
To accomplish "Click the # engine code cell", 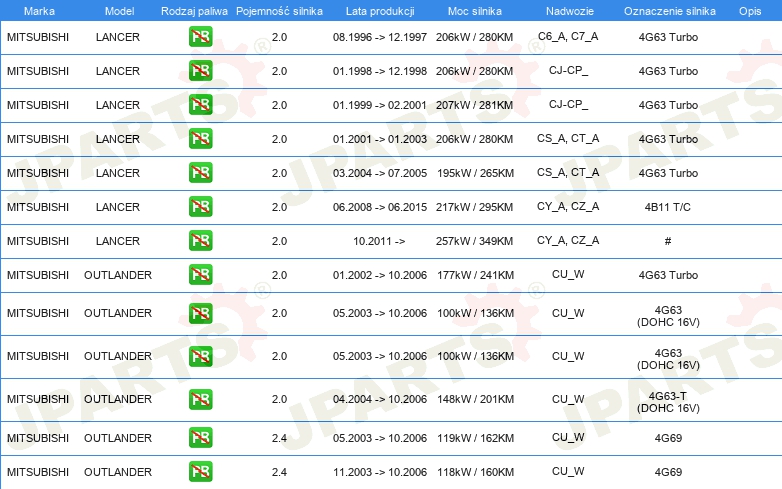I will (668, 241).
